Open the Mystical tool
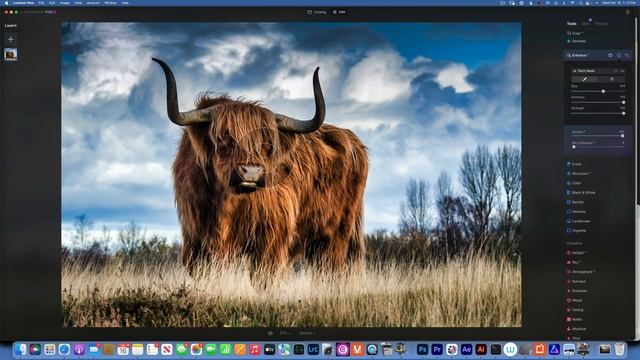The width and height of the screenshot is (640, 360). click(577, 329)
